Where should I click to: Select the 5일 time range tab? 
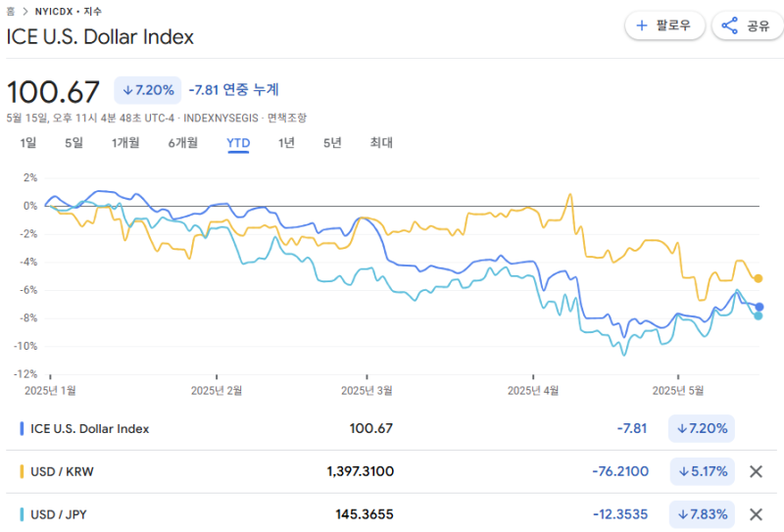click(74, 142)
